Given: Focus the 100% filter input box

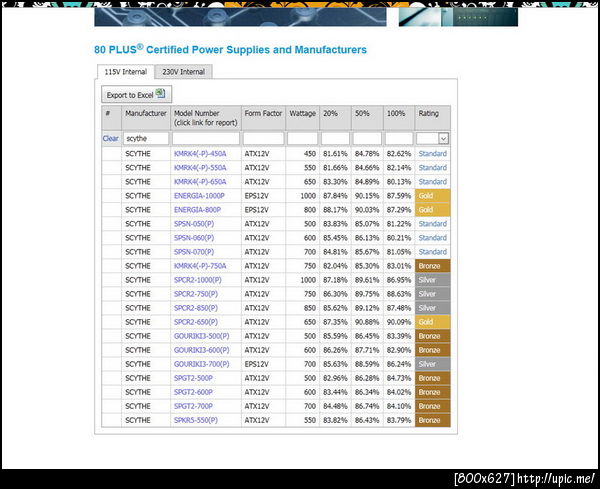Looking at the screenshot, I should pyautogui.click(x=399, y=139).
